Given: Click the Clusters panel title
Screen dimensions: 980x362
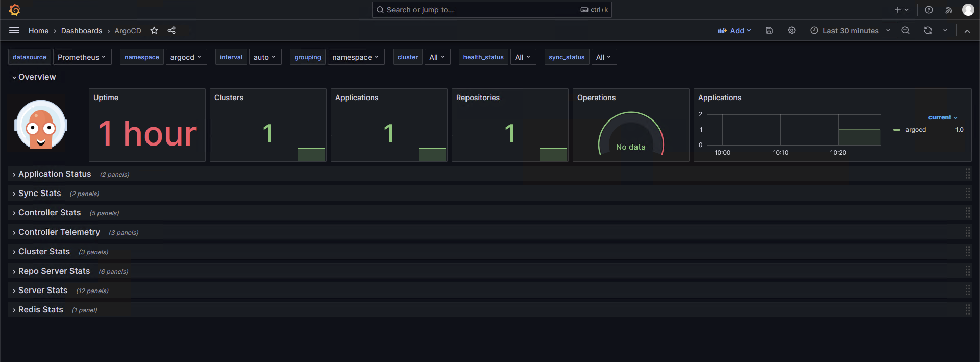Looking at the screenshot, I should coord(229,98).
